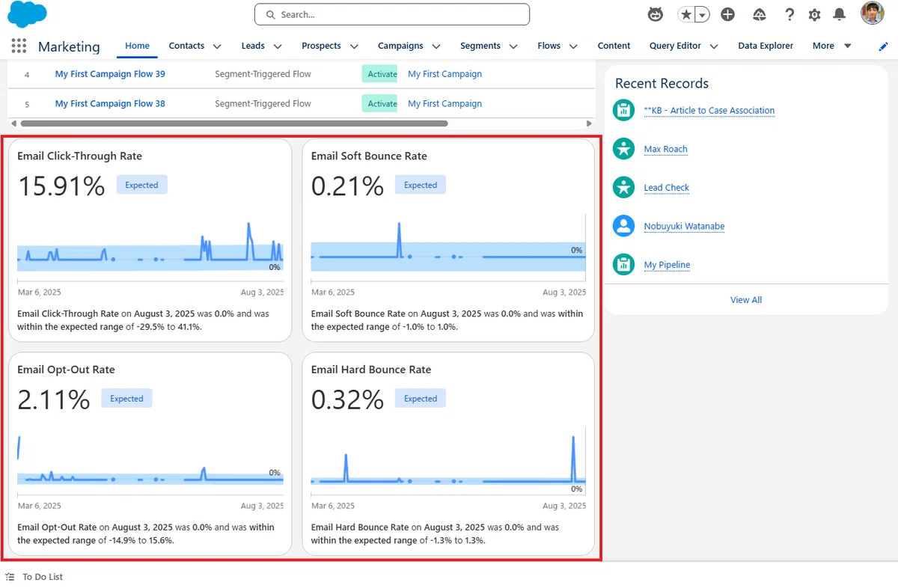Open the global create plus icon
This screenshot has height=588, width=898.
727,14
